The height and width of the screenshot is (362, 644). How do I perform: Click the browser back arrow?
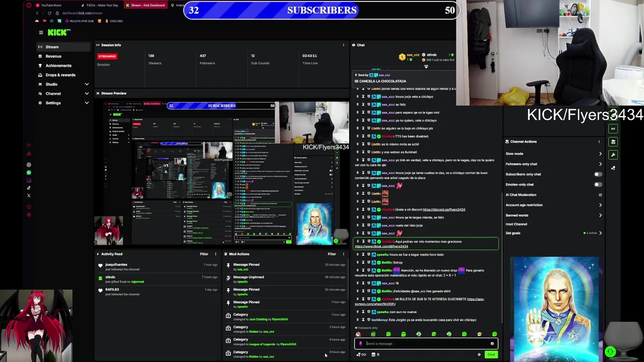(37, 13)
